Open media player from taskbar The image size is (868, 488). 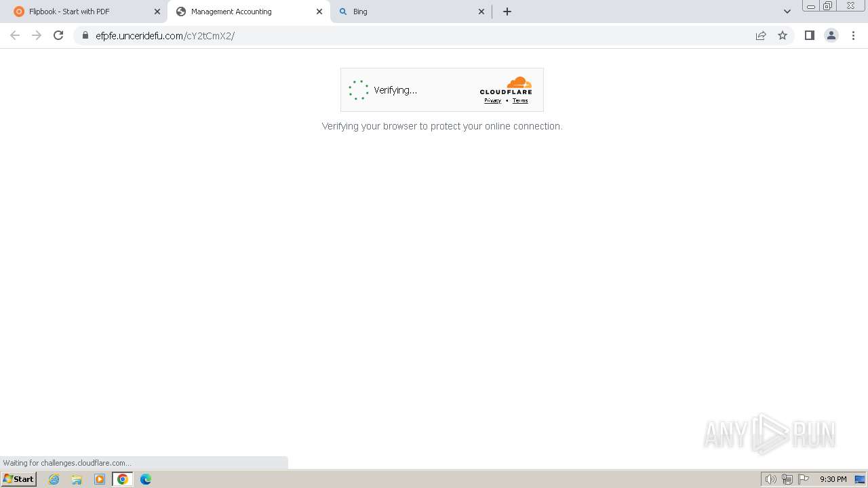[x=100, y=479]
